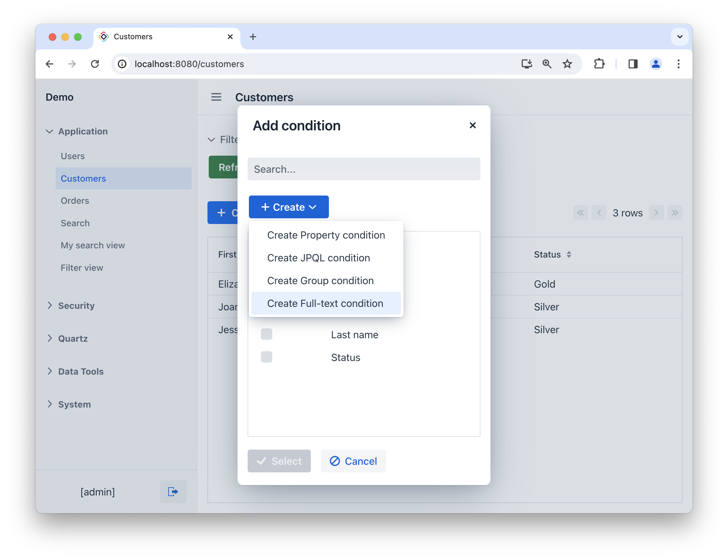Open the browser extensions puzzle icon
728x560 pixels.
pyautogui.click(x=599, y=64)
